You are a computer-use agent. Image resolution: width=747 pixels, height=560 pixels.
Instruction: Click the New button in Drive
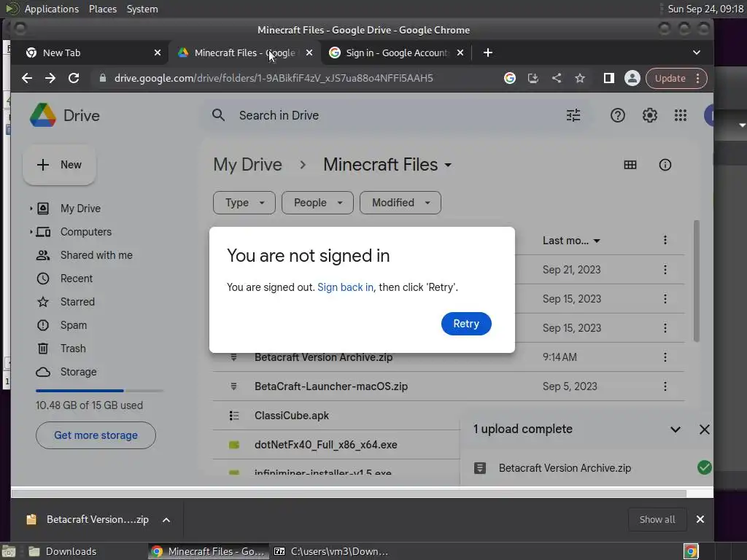coord(59,165)
